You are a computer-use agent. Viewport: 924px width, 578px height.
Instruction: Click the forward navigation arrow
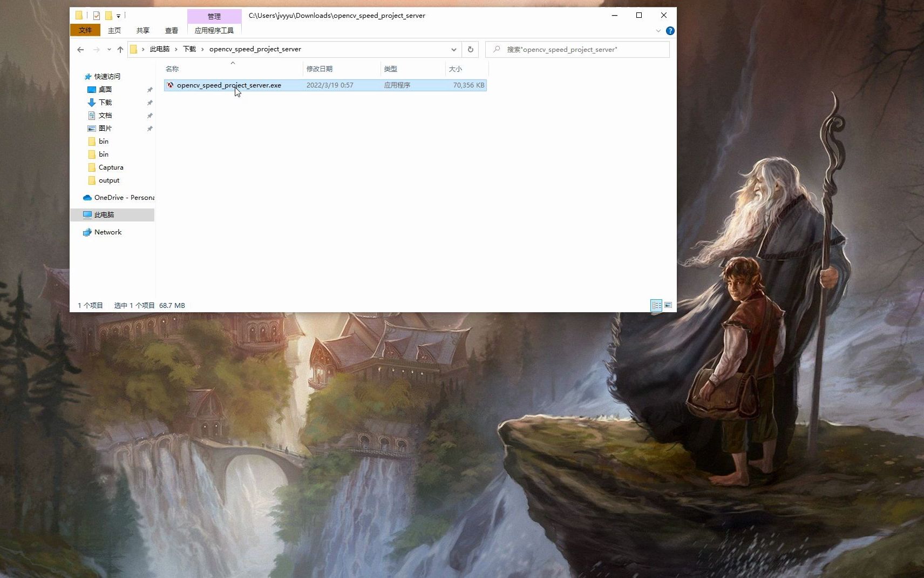[97, 50]
